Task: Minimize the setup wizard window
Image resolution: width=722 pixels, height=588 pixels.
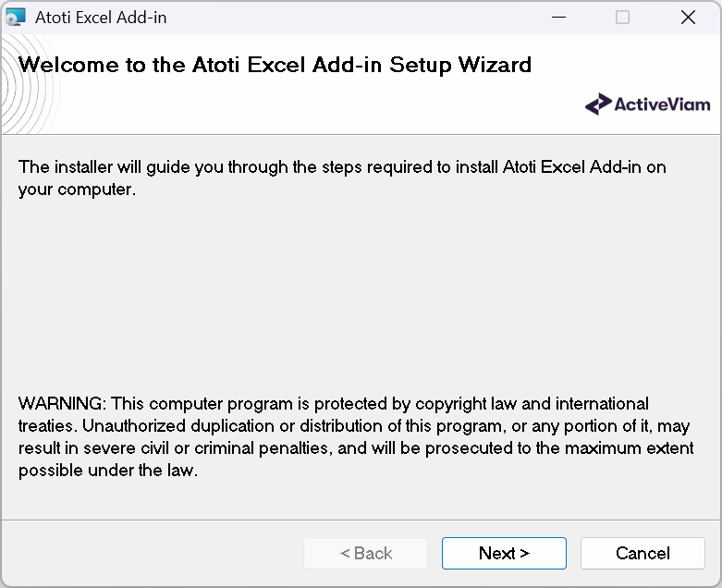Action: click(x=557, y=18)
